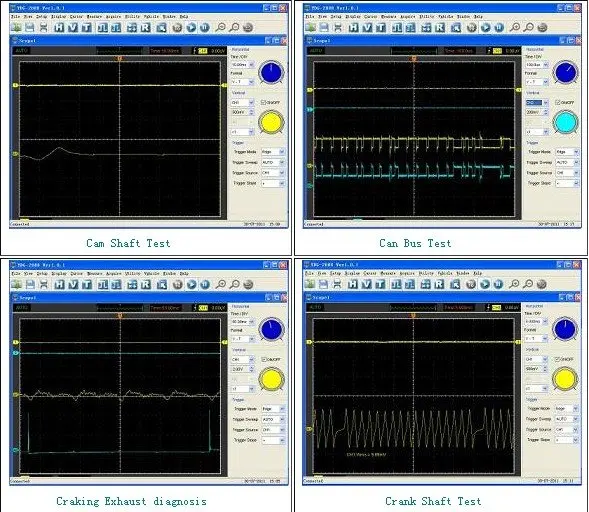
Task: Open Acquire menu in Craking Exhaust diagnosis window
Action: [x=113, y=273]
